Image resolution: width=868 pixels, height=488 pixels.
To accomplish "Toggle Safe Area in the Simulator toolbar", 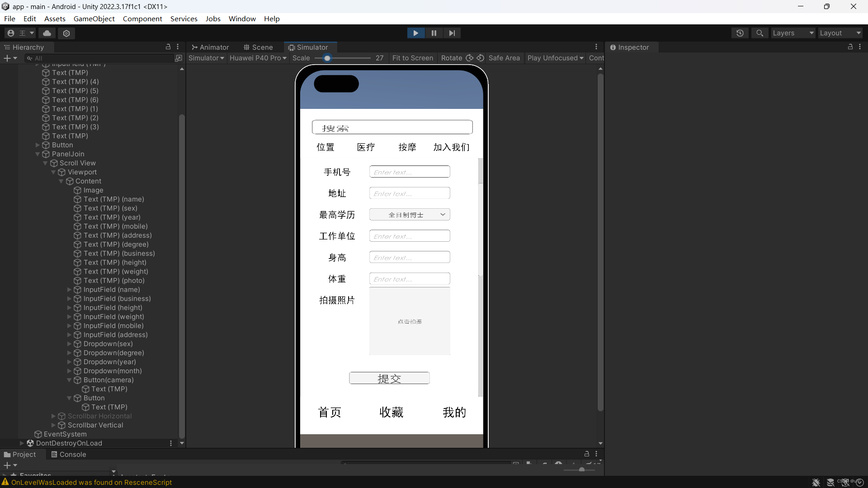I will coord(505,58).
